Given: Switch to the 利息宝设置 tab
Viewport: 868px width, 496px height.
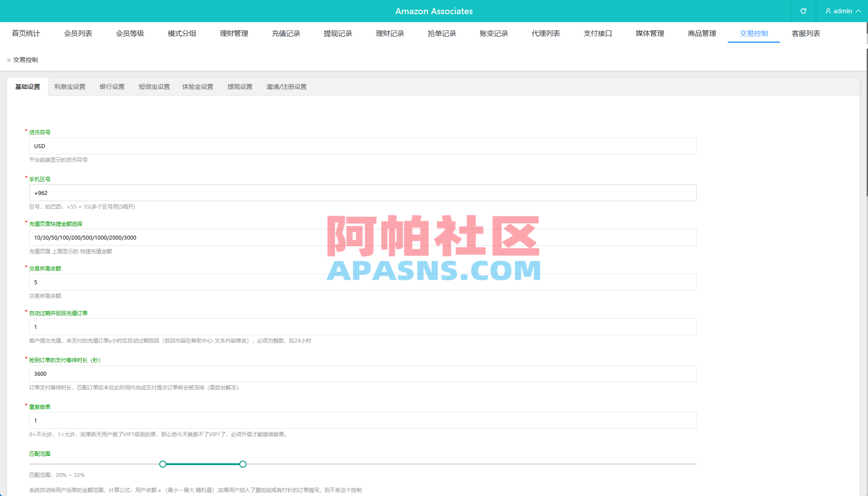Looking at the screenshot, I should pos(70,87).
